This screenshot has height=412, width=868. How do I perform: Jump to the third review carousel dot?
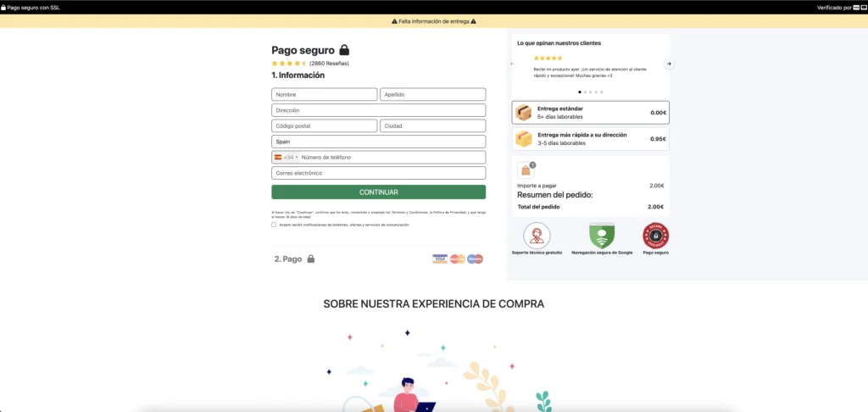[591, 92]
